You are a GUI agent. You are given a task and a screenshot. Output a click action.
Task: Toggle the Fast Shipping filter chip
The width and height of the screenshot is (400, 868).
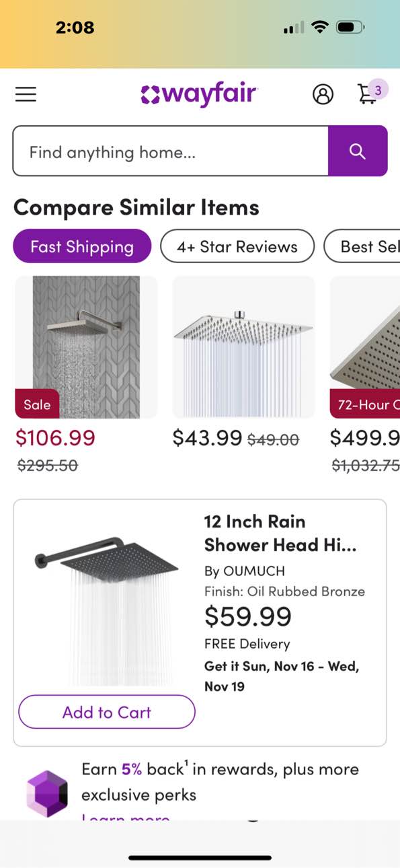(81, 246)
